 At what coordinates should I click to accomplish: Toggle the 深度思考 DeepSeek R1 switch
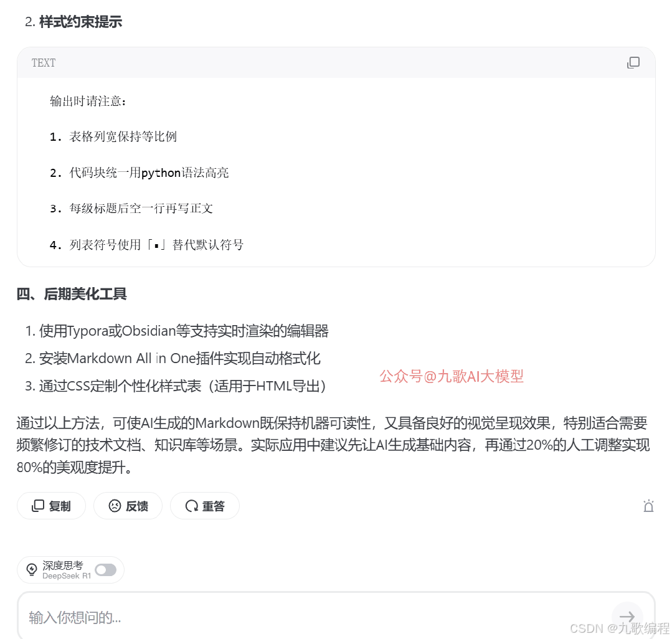105,570
